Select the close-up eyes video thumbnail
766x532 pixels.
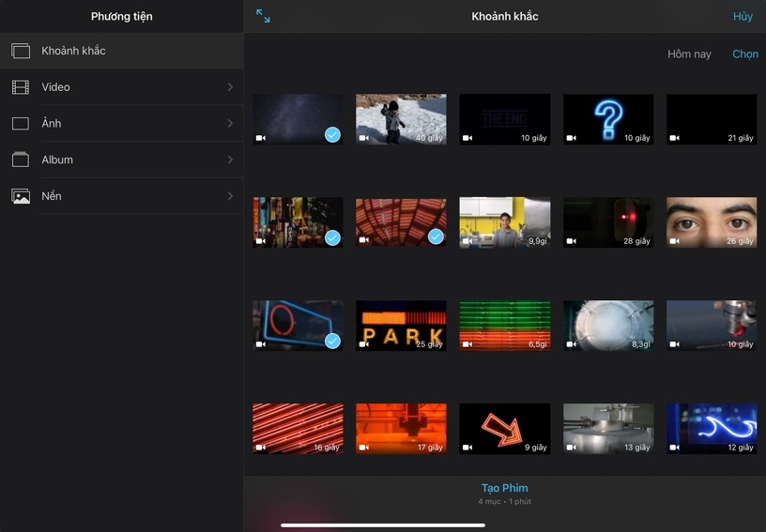click(711, 221)
